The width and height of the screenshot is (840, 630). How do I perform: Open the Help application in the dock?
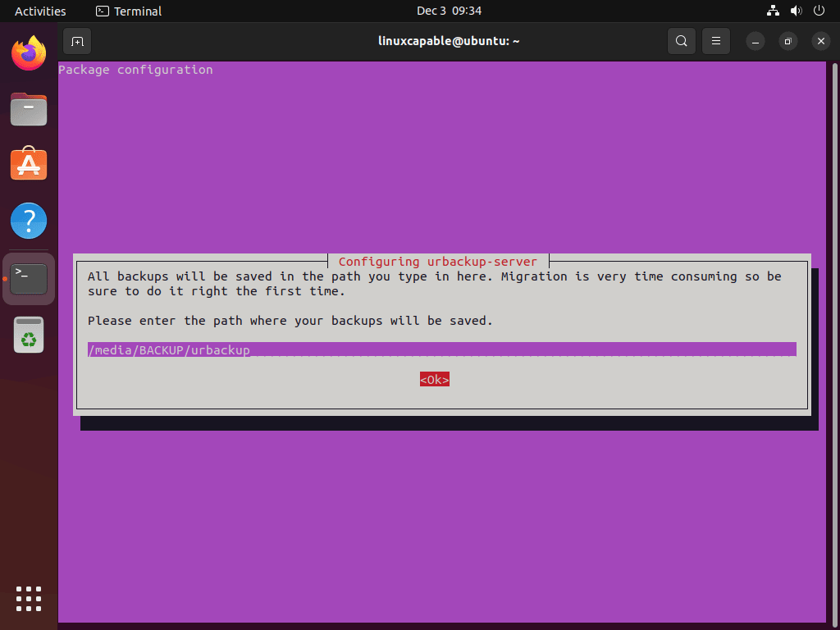pos(29,220)
